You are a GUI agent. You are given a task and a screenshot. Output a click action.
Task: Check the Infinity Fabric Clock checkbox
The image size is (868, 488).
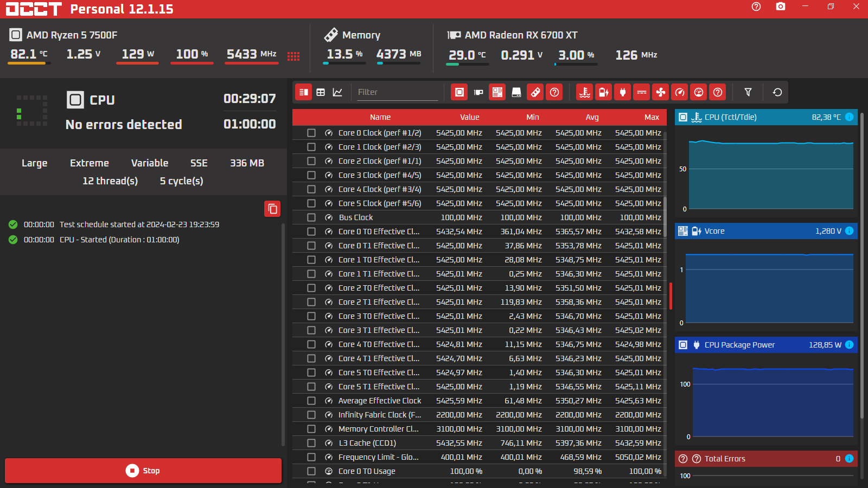tap(311, 415)
